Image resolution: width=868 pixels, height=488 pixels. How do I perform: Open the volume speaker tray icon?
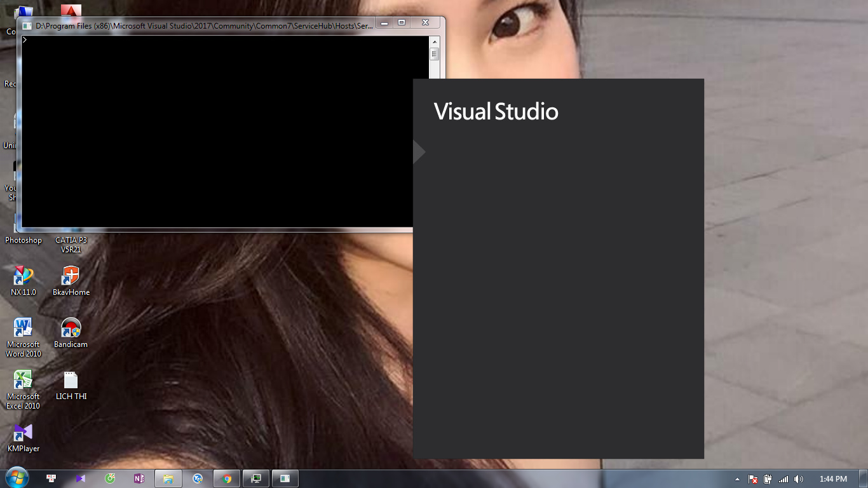pos(799,479)
